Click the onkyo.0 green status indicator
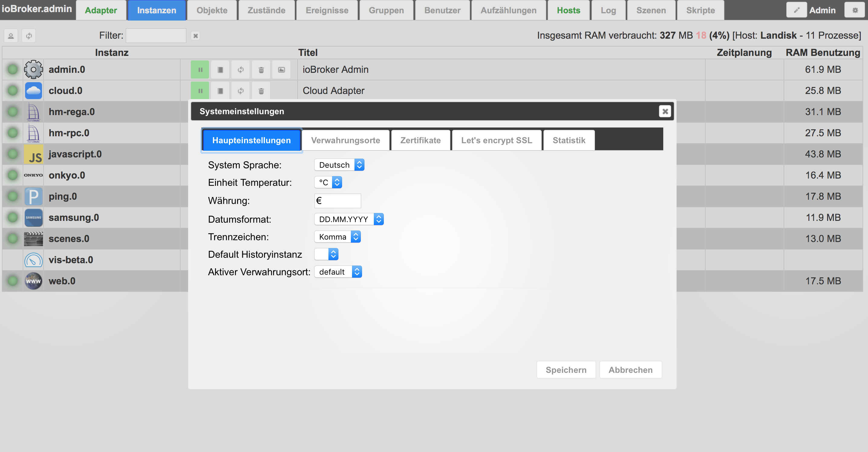 point(13,175)
